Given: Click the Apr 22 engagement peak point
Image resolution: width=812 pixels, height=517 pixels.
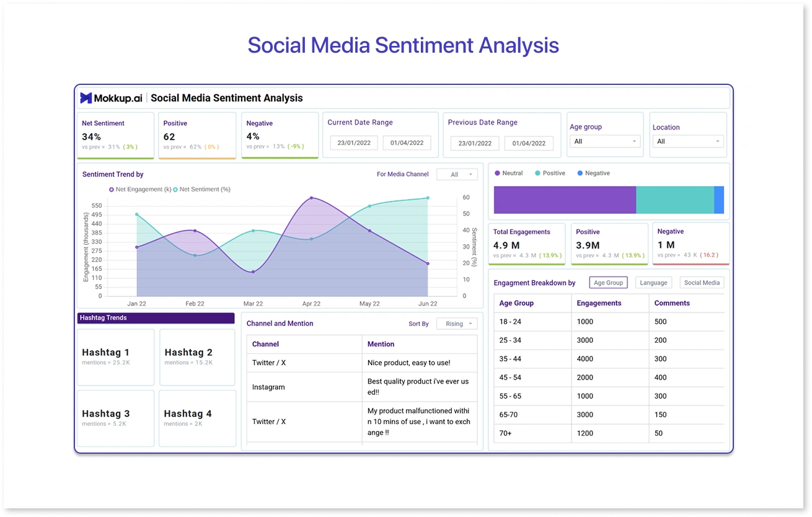Looking at the screenshot, I should pos(311,198).
